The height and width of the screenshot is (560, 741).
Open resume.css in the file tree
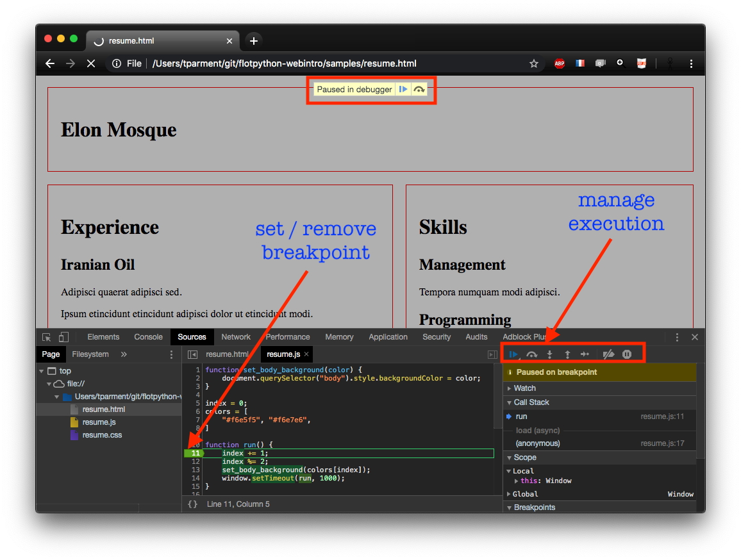click(x=102, y=435)
